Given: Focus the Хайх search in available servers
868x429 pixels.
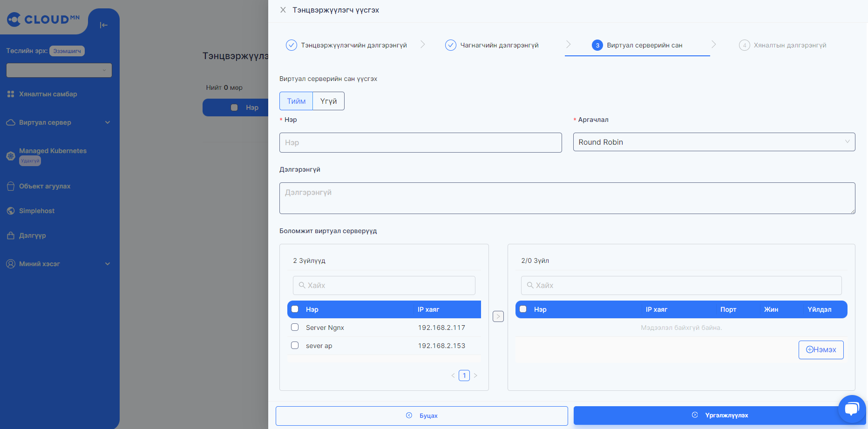Looking at the screenshot, I should [384, 285].
